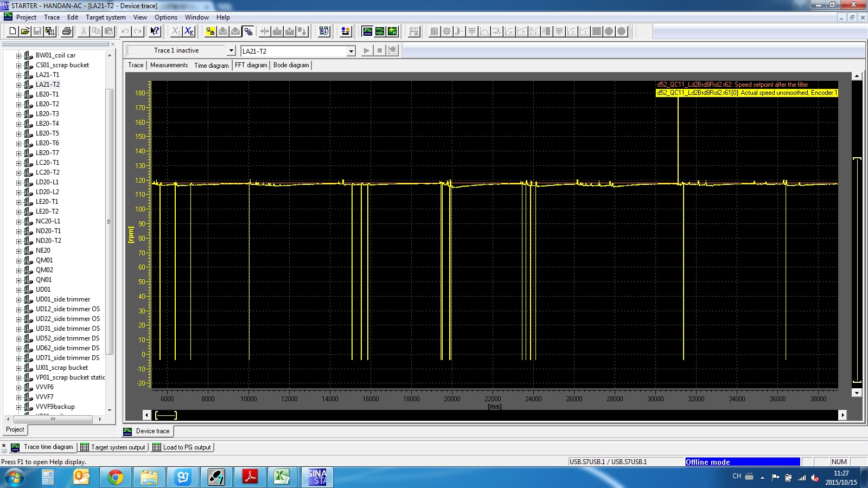
Task: Select the CS01_scrap bucket tree item
Action: [62, 65]
